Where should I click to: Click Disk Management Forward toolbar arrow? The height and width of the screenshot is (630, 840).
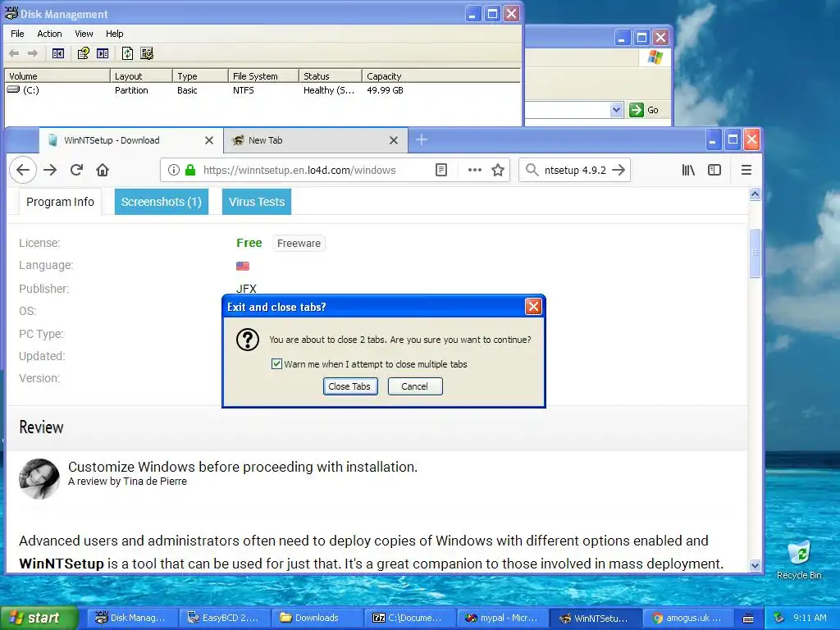tap(33, 53)
